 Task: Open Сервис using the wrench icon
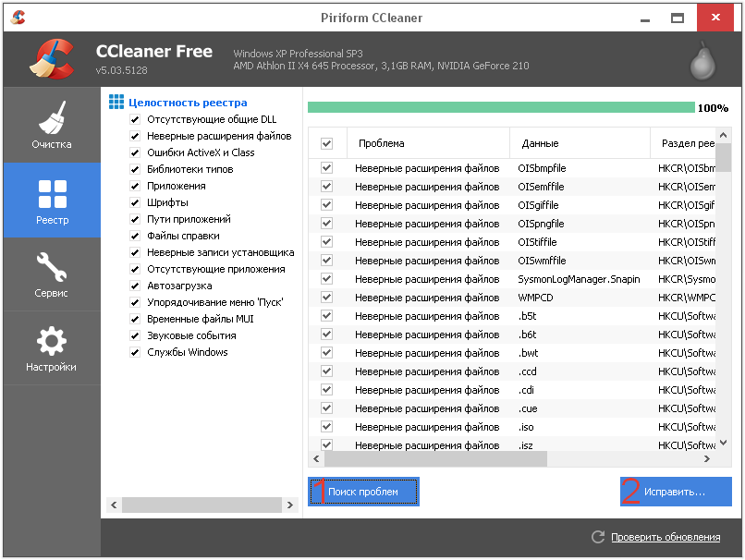click(x=51, y=269)
